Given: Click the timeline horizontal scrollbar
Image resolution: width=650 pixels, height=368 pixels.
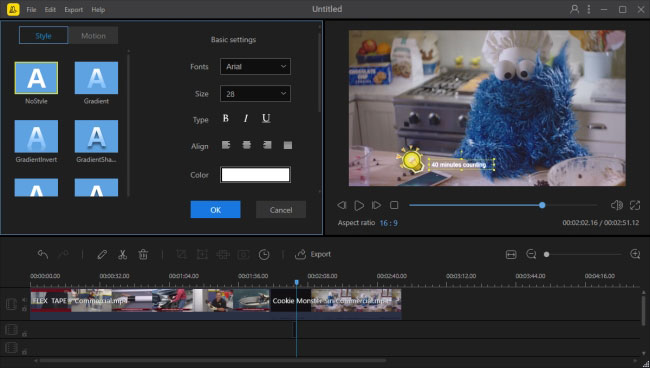Looking at the screenshot, I should tap(213, 361).
